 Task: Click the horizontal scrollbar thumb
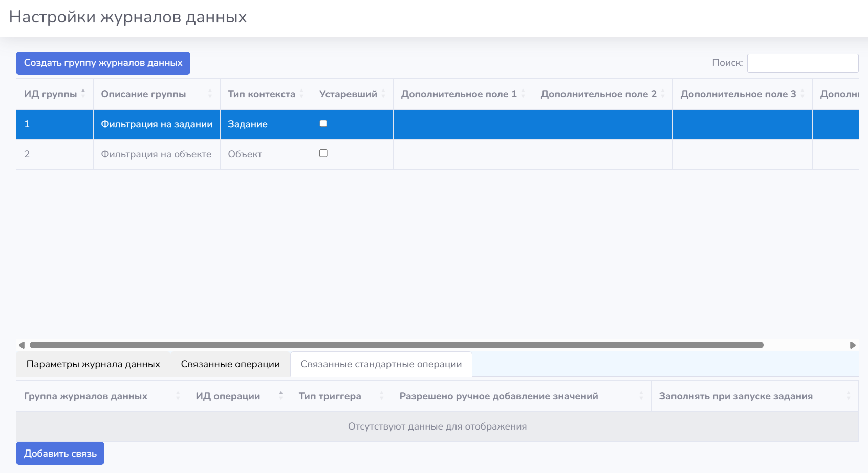397,345
